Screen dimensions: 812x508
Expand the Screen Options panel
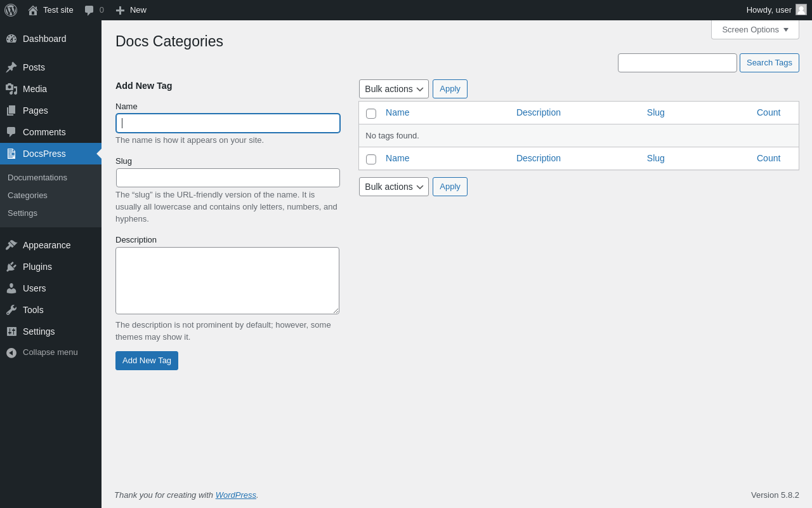coord(755,30)
